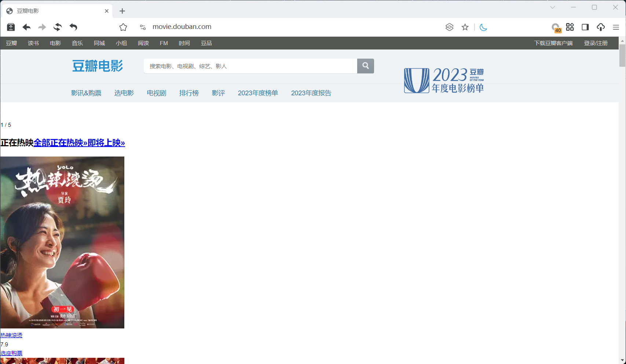Click the reload page icon

[58, 27]
